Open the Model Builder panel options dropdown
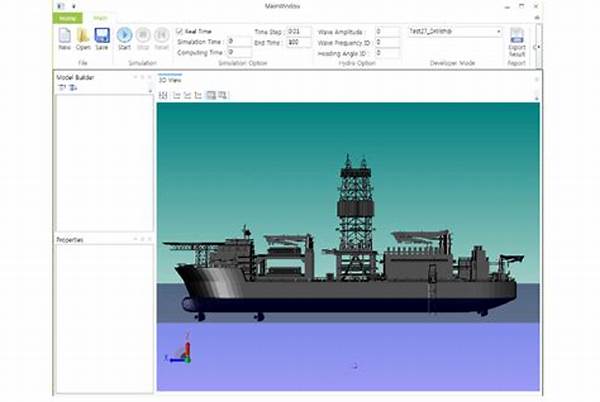Viewport: 600px width, 402px height. coord(136,76)
